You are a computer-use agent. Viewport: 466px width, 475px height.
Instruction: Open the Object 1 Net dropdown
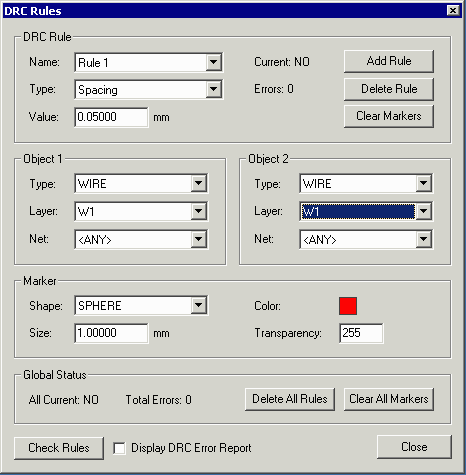[x=141, y=239]
